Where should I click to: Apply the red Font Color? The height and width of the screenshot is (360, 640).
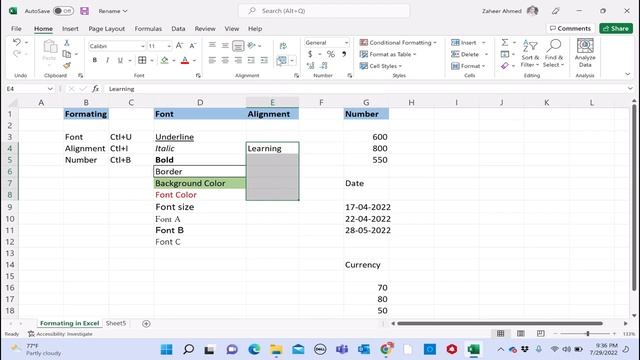[x=185, y=60]
